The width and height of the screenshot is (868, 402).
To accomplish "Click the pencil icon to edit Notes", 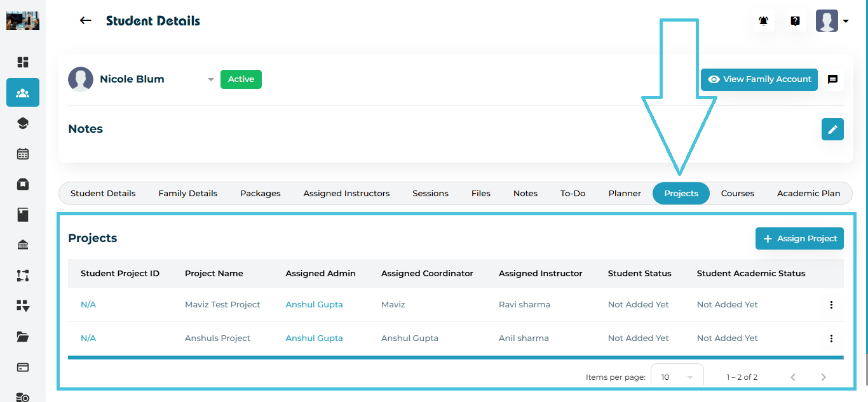I will 832,129.
